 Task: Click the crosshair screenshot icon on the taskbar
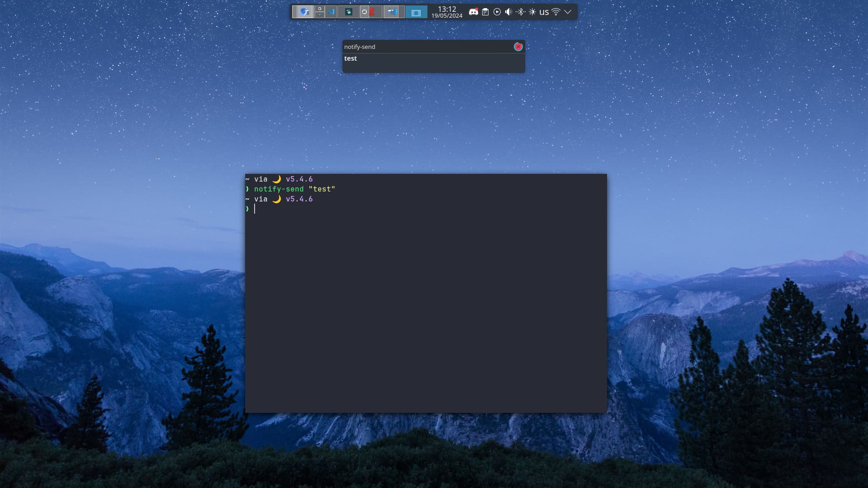coord(365,12)
